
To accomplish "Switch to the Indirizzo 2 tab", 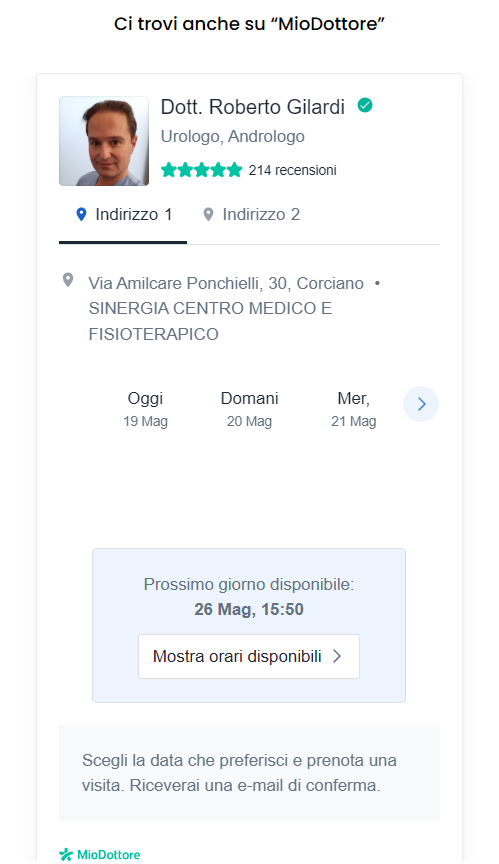I will coord(251,215).
